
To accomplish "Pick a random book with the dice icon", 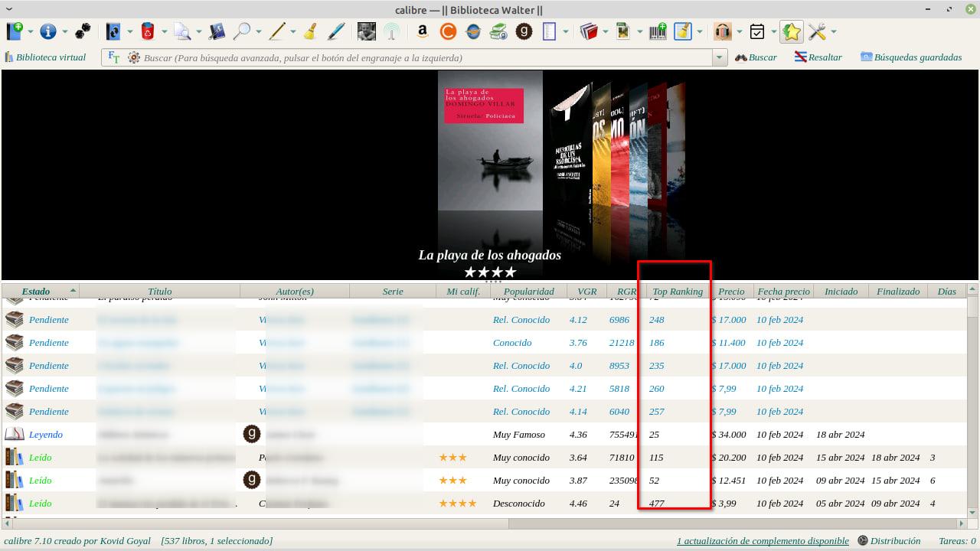I will pyautogui.click(x=82, y=31).
